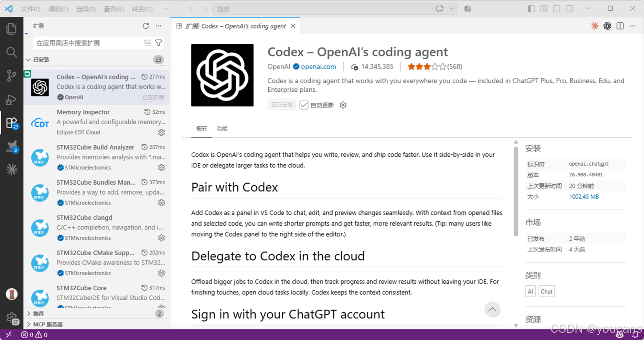Open the 选择(S) menu
The width and height of the screenshot is (644, 340).
(86, 9)
